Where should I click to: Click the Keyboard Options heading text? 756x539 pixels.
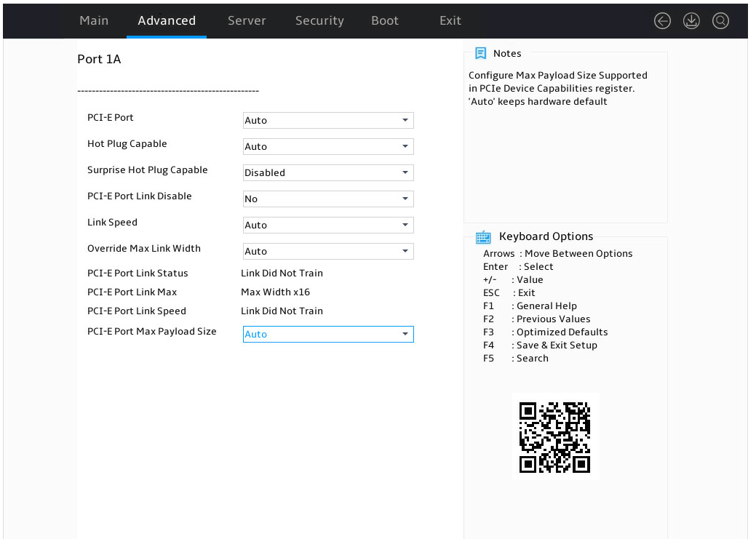coord(546,236)
